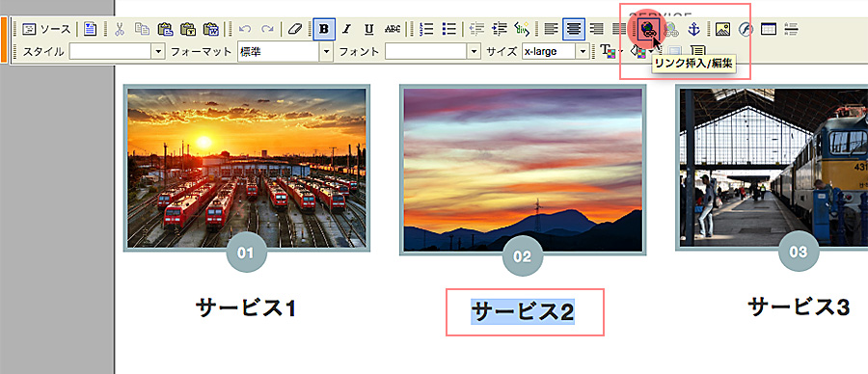This screenshot has height=374, width=868.
Task: Select the sunset train yard image
Action: [246, 168]
